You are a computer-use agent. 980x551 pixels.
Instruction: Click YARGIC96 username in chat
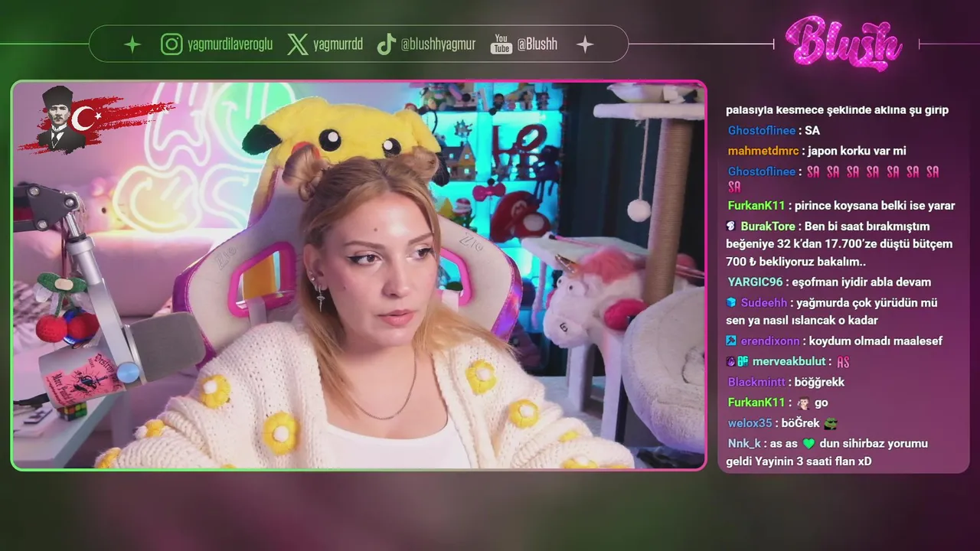pos(755,282)
